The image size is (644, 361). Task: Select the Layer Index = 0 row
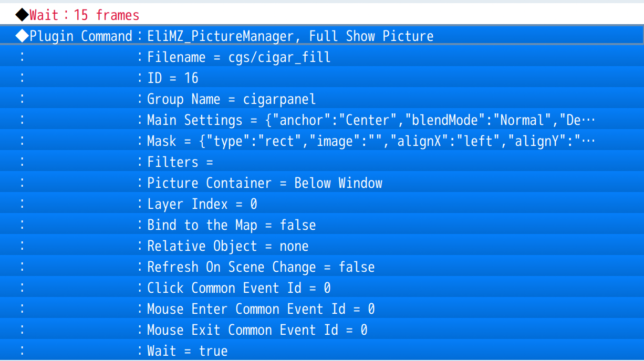coord(202,204)
